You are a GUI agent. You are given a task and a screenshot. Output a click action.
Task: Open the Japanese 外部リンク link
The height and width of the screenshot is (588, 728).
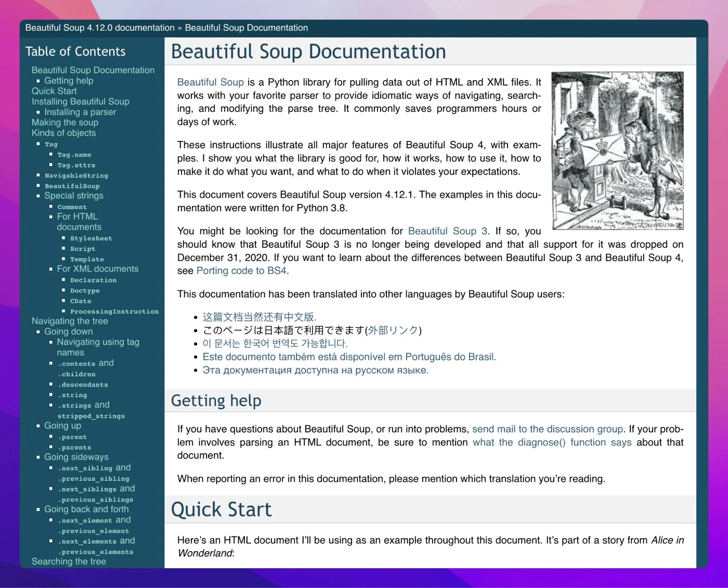[x=393, y=330]
